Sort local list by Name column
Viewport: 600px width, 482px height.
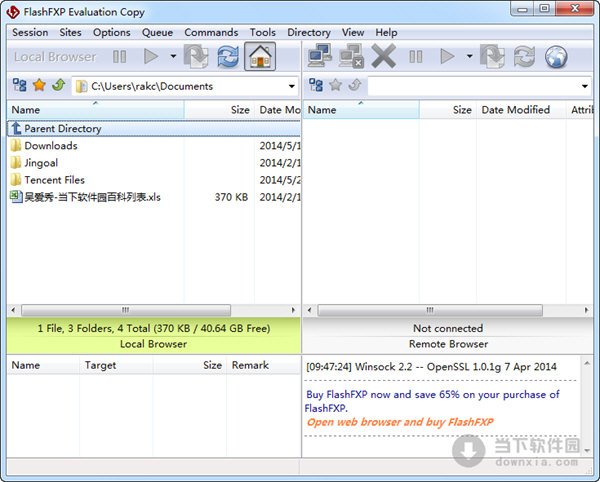(96, 110)
